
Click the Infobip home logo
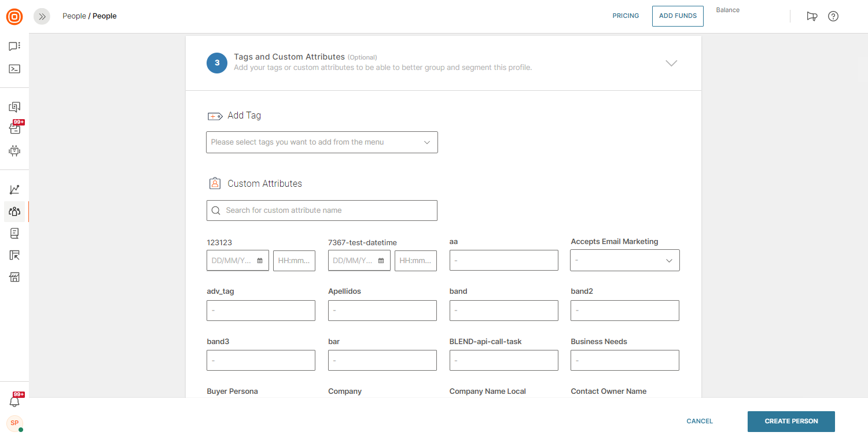(x=14, y=17)
